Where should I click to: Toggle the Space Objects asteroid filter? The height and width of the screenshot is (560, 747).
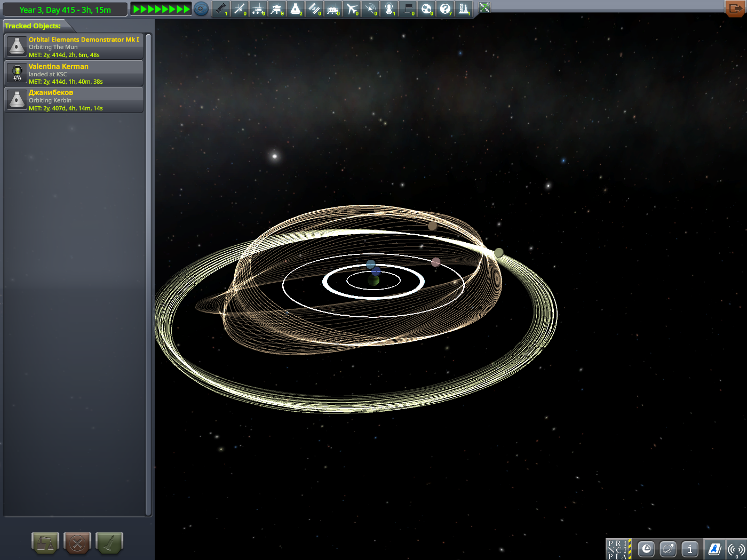click(426, 9)
